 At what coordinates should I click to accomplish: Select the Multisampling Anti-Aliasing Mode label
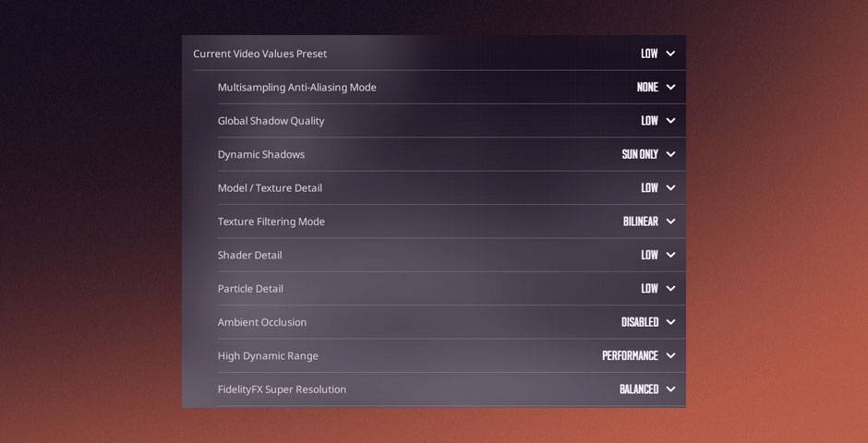tap(296, 88)
